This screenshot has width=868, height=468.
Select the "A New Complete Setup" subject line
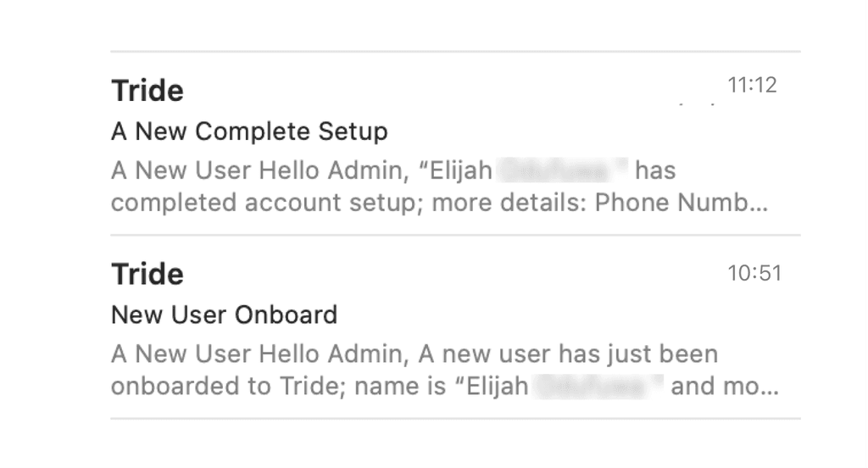[249, 131]
